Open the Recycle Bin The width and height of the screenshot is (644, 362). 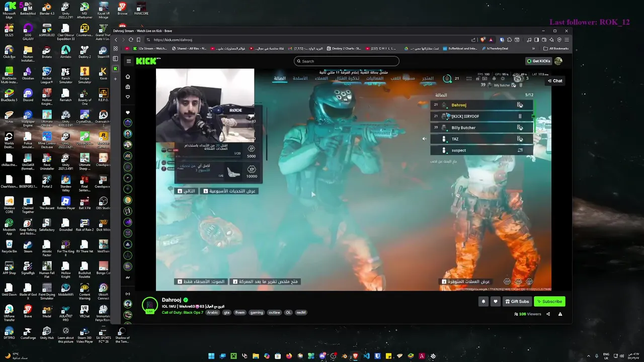[9, 246]
